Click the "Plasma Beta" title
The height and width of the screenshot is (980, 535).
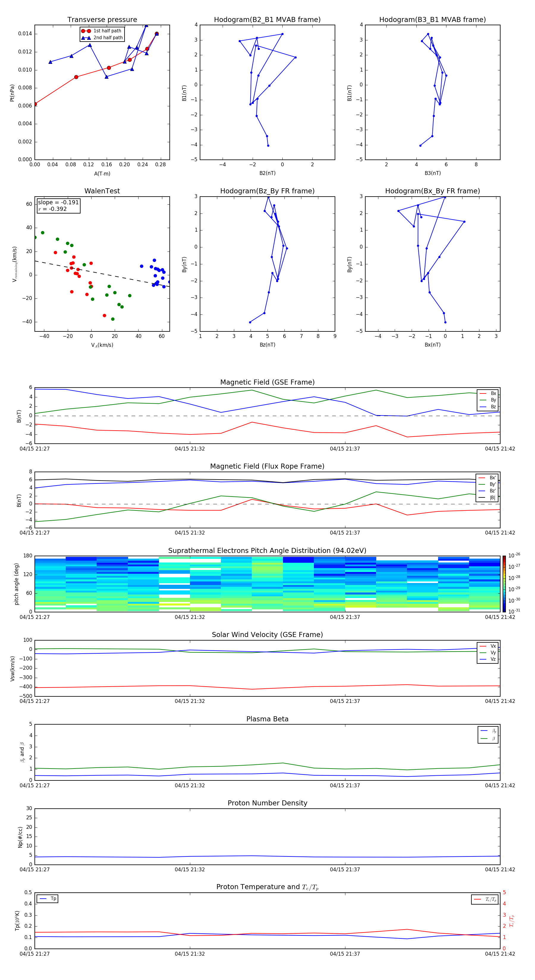(267, 719)
